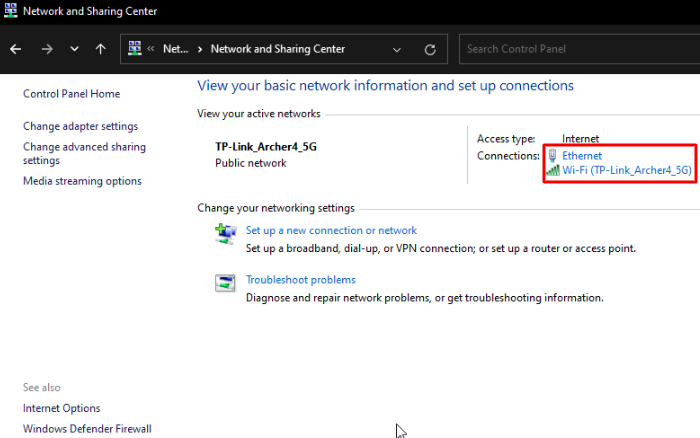Open address bar history dropdown
This screenshot has height=438, width=700.
point(396,50)
